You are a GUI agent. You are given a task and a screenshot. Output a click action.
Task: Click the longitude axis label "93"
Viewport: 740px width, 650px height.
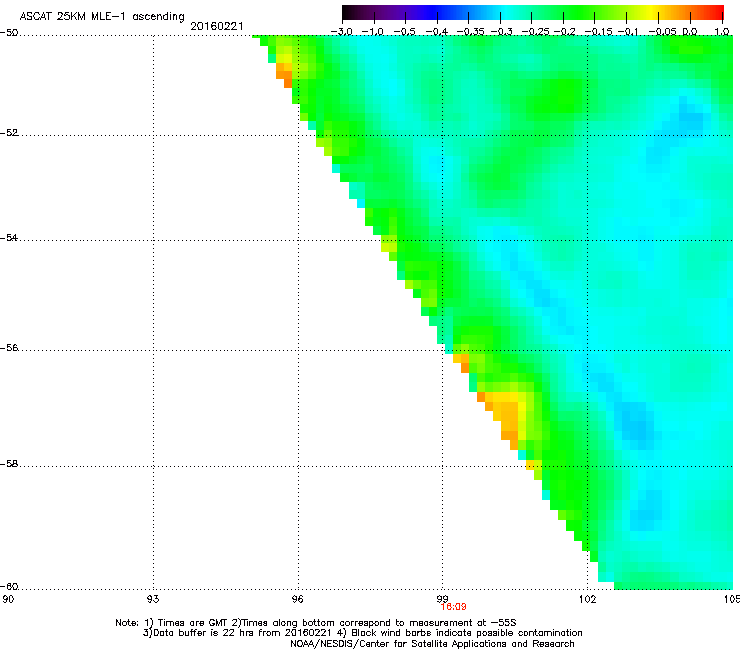pyautogui.click(x=153, y=599)
